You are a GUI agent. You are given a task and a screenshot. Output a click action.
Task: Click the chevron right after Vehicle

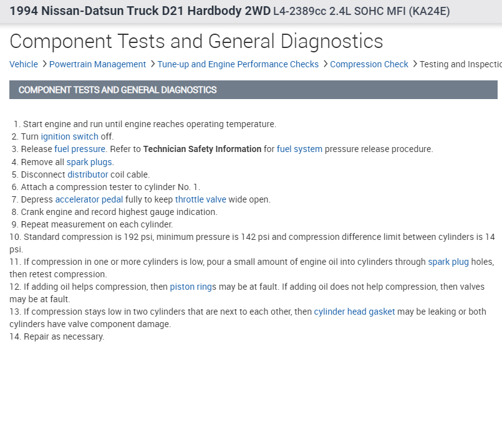(x=44, y=64)
